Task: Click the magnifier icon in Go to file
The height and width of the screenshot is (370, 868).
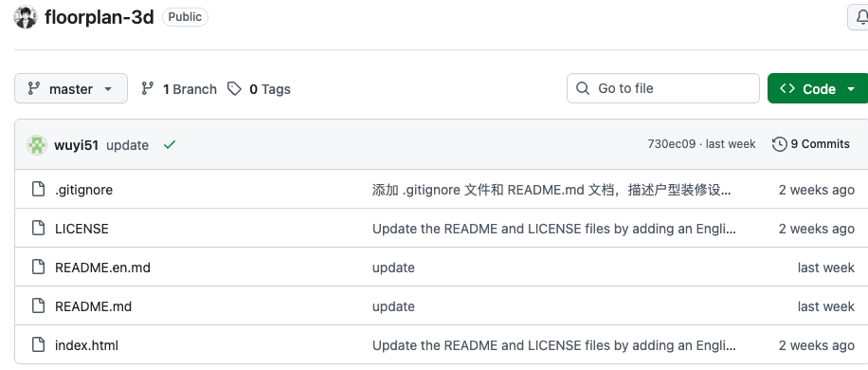Action: (x=583, y=88)
